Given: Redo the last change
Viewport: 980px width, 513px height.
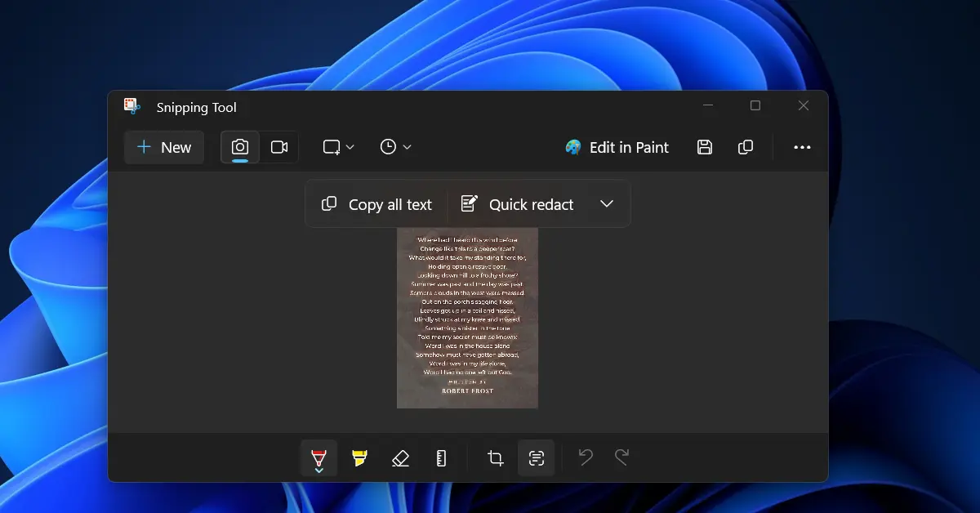Looking at the screenshot, I should (x=622, y=457).
